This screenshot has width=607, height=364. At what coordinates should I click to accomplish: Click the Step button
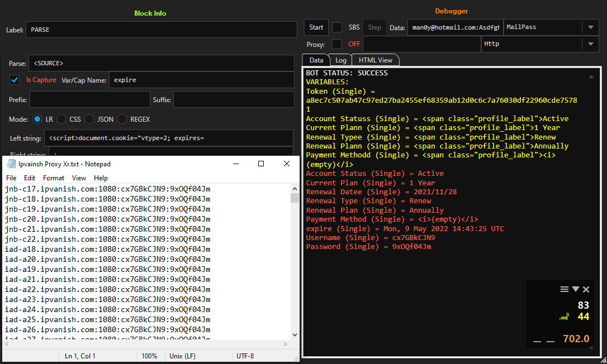tap(374, 27)
